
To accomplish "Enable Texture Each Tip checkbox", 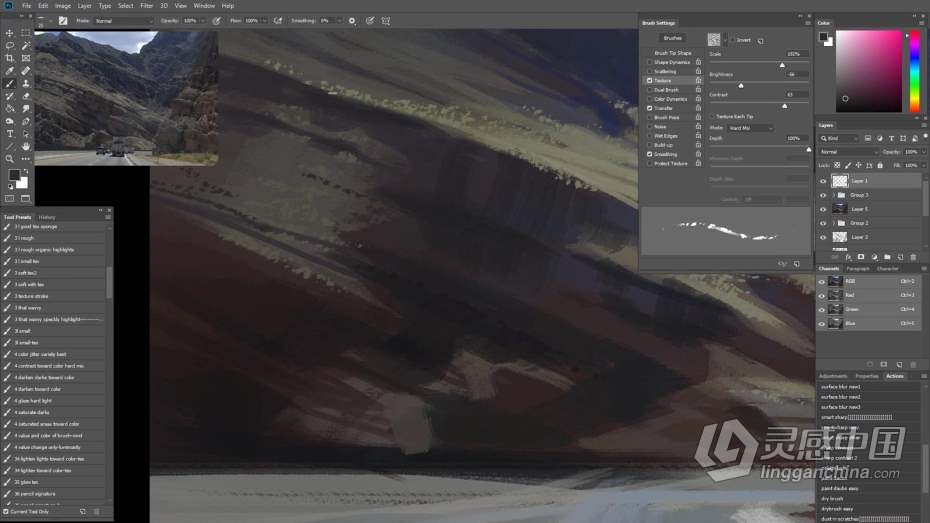I will (712, 116).
